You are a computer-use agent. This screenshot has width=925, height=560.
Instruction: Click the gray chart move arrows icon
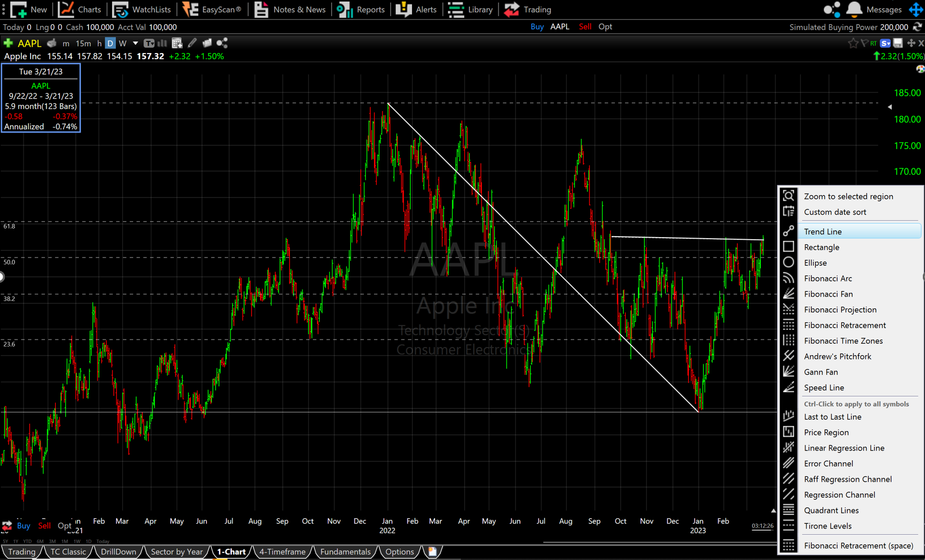pyautogui.click(x=911, y=43)
